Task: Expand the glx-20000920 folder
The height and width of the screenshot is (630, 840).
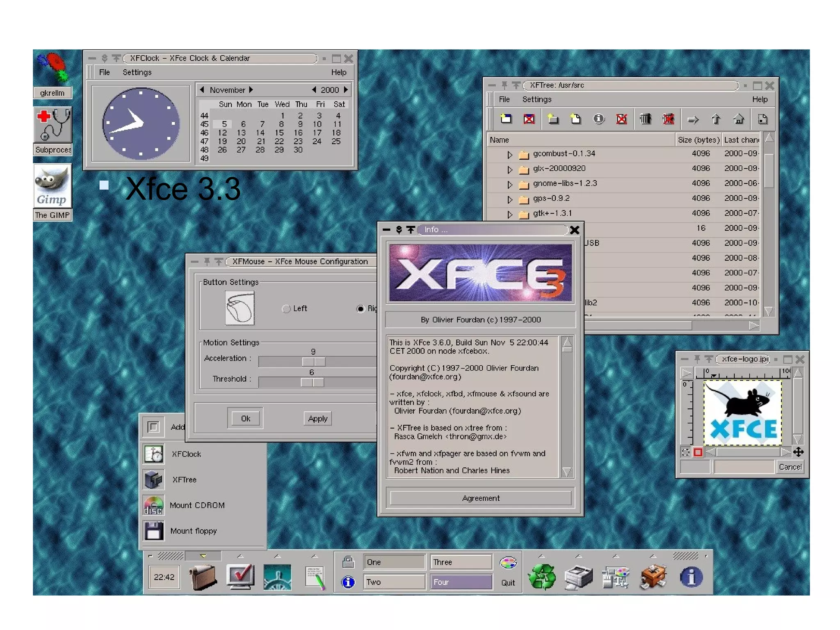Action: pos(510,170)
